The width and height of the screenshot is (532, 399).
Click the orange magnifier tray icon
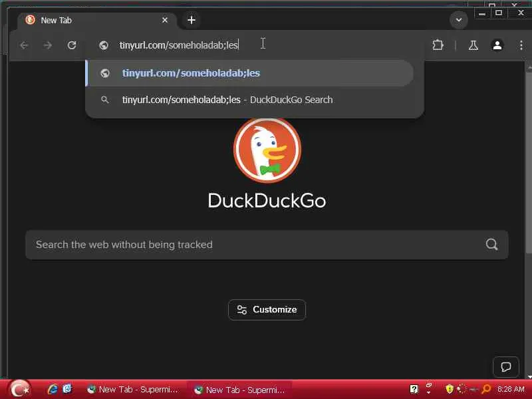tap(486, 389)
